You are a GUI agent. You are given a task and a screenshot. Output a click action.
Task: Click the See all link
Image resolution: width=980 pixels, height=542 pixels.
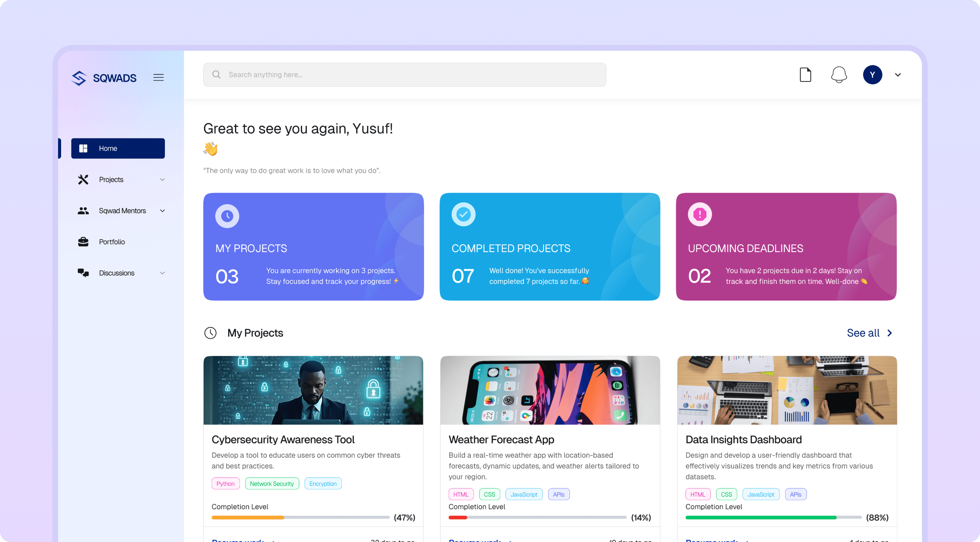point(863,333)
